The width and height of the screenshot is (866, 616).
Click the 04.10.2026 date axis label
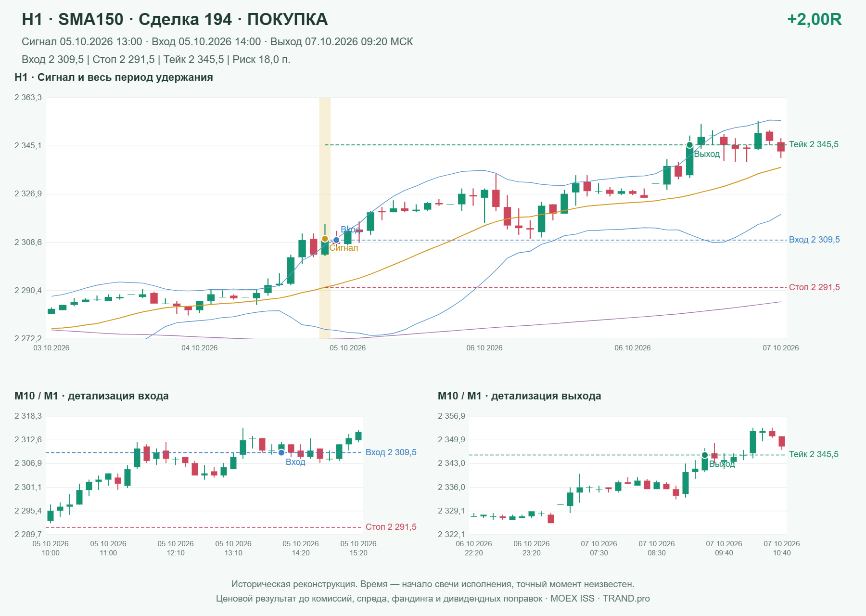click(199, 348)
